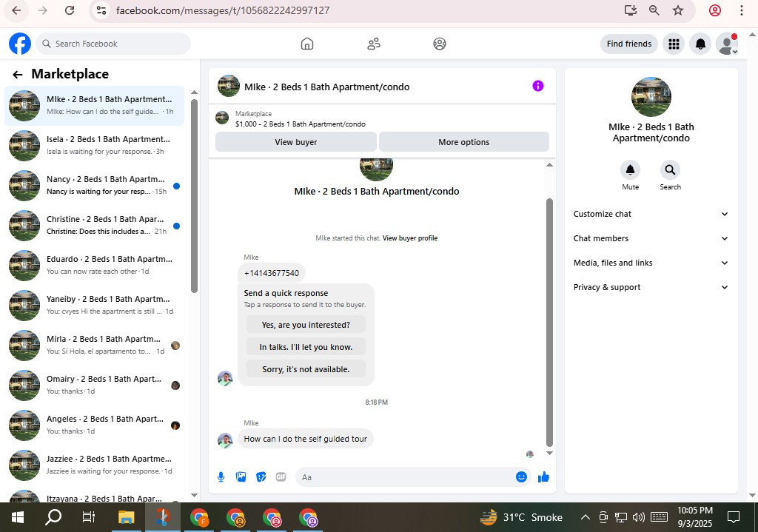Send a thumbs-up like
The image size is (758, 532).
pos(543,477)
